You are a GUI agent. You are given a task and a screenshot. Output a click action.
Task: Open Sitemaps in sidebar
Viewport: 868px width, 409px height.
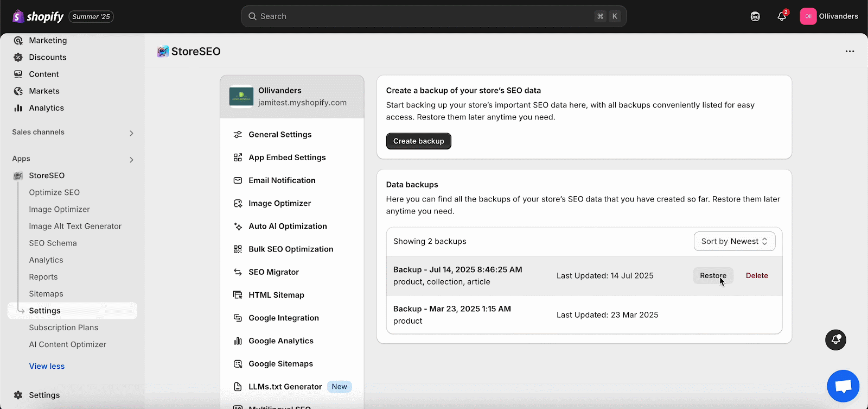(46, 293)
